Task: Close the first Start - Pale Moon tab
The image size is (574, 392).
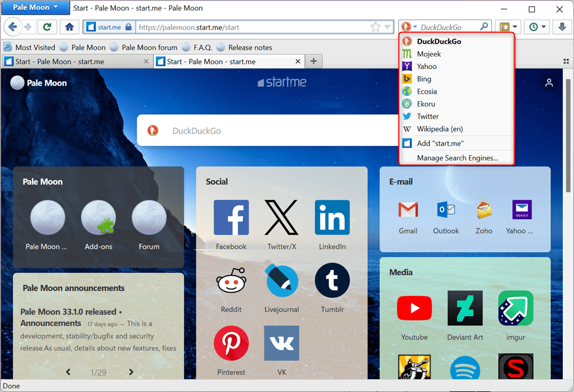Action: point(146,62)
